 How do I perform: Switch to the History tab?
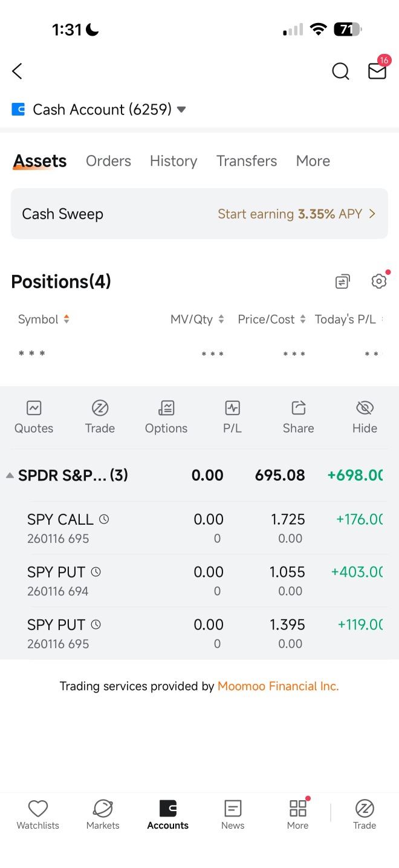click(x=174, y=161)
